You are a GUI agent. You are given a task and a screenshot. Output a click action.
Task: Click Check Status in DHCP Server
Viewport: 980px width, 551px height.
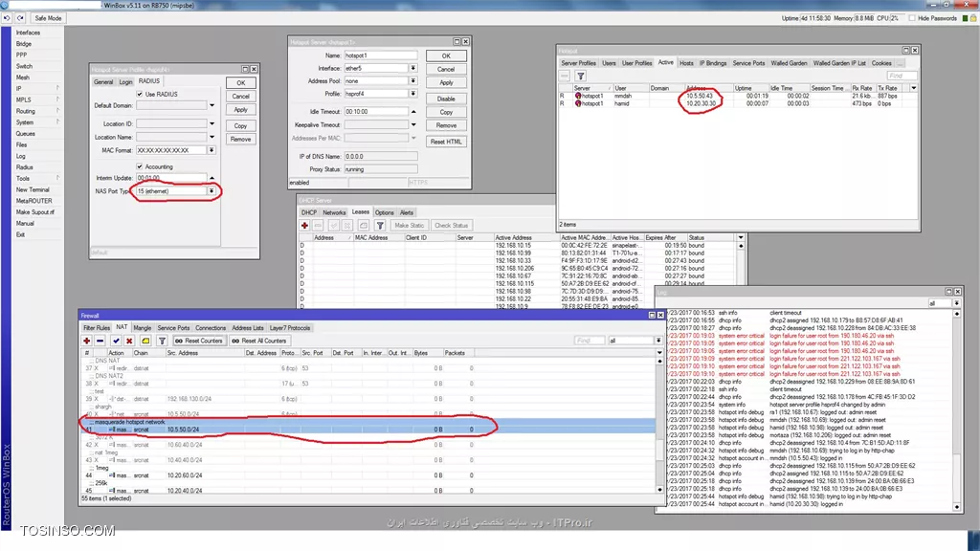452,225
